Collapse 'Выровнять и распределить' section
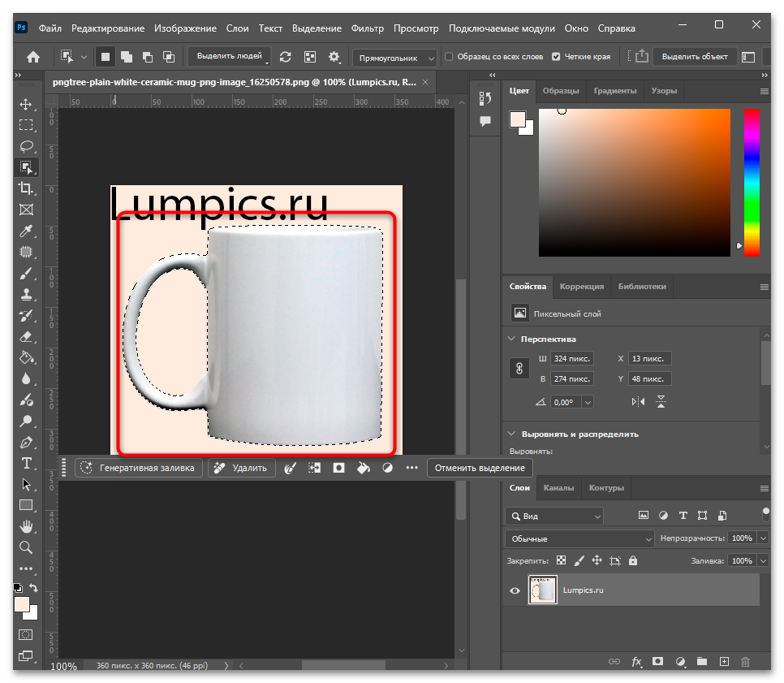Image resolution: width=784 pixels, height=683 pixels. click(x=511, y=434)
